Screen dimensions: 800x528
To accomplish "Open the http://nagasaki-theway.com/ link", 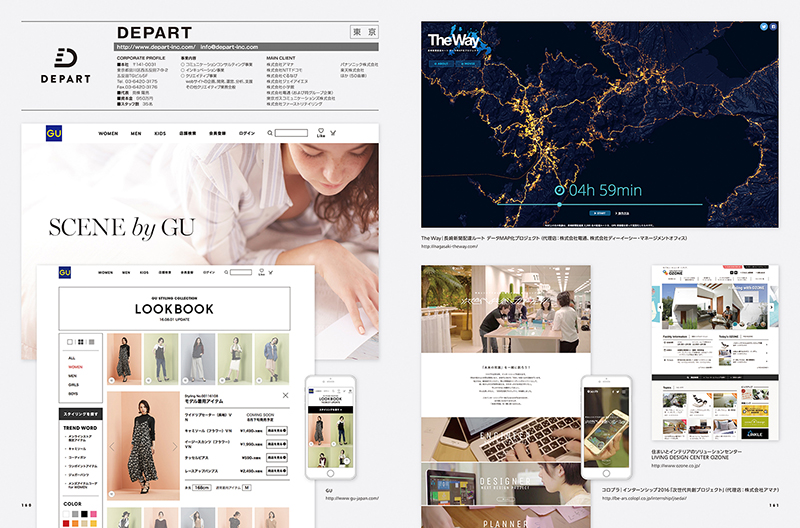I will pos(449,246).
